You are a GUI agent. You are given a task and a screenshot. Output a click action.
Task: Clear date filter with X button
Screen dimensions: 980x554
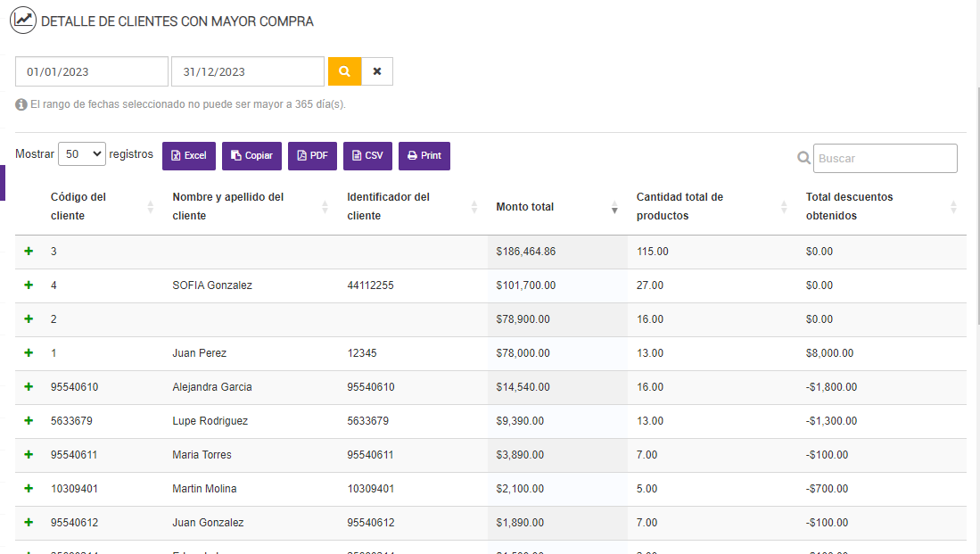click(x=377, y=71)
